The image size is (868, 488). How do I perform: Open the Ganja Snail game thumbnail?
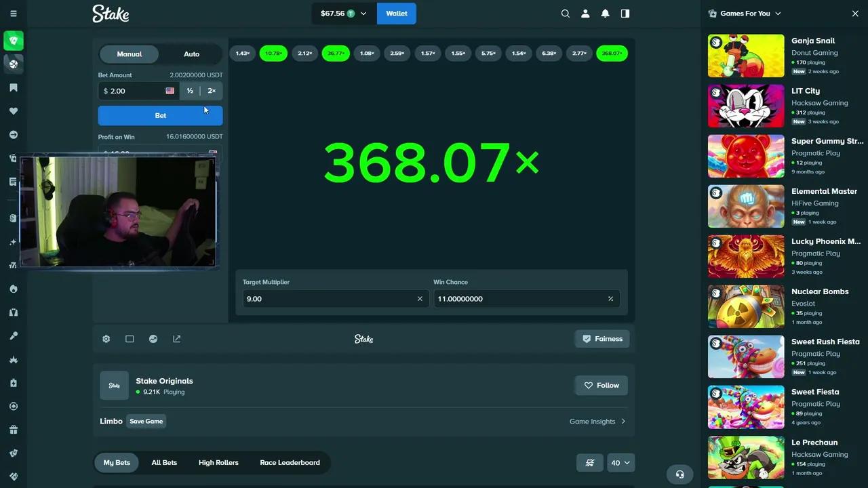(746, 56)
